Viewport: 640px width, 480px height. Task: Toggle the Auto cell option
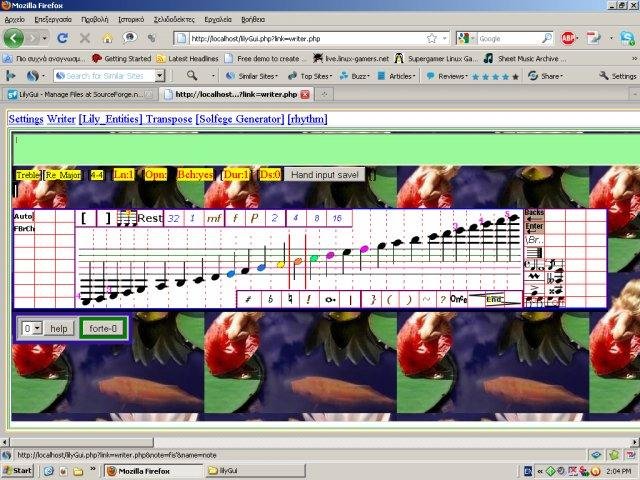[23, 216]
